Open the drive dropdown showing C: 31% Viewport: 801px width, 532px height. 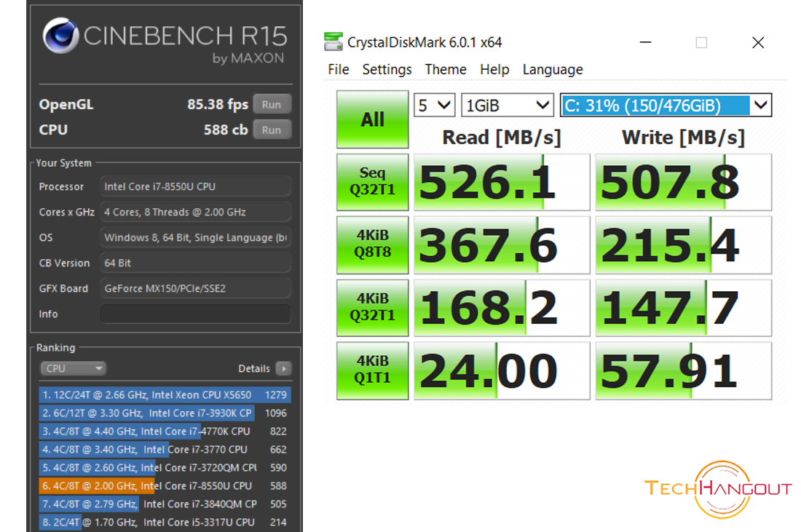tap(666, 106)
